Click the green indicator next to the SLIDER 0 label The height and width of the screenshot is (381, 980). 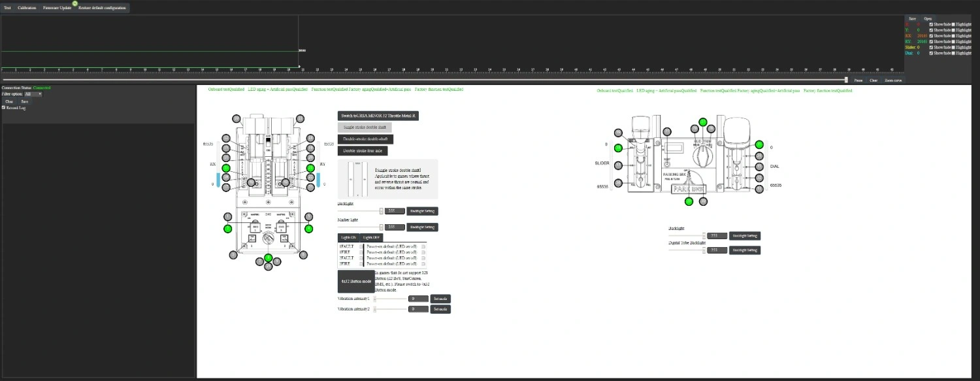(618, 147)
